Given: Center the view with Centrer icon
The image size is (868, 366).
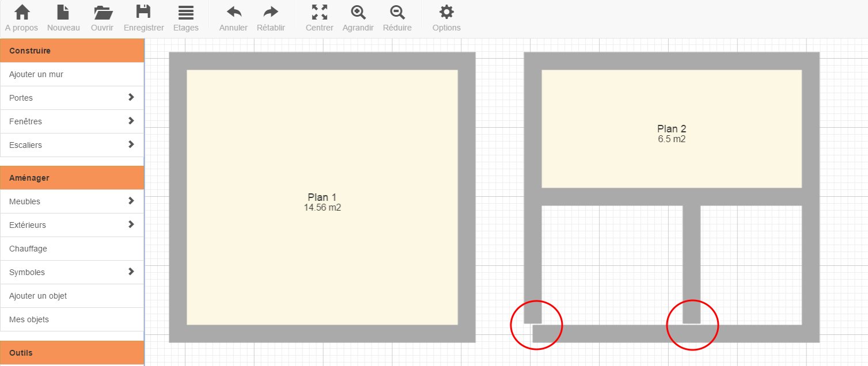Looking at the screenshot, I should pyautogui.click(x=319, y=12).
